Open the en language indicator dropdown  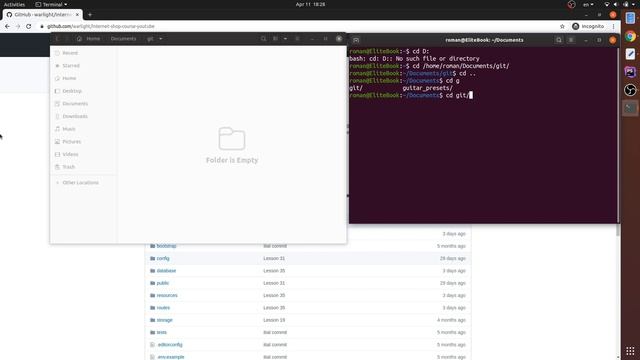[588, 4]
